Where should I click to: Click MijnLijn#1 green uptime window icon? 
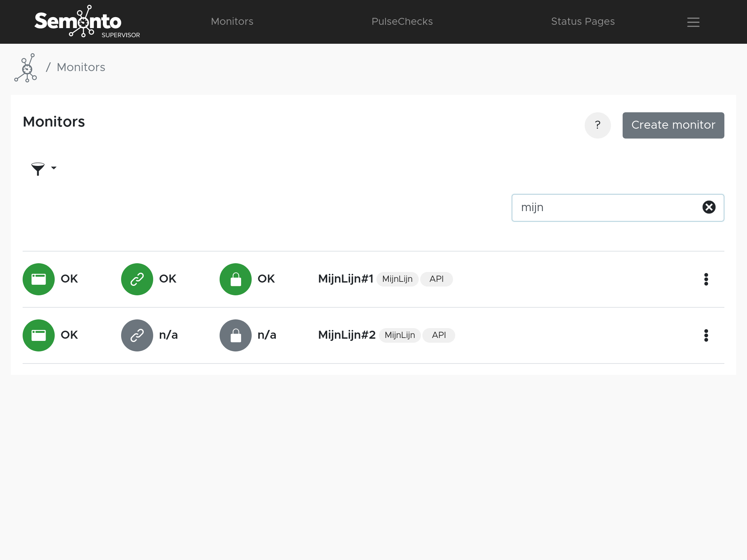click(x=39, y=279)
